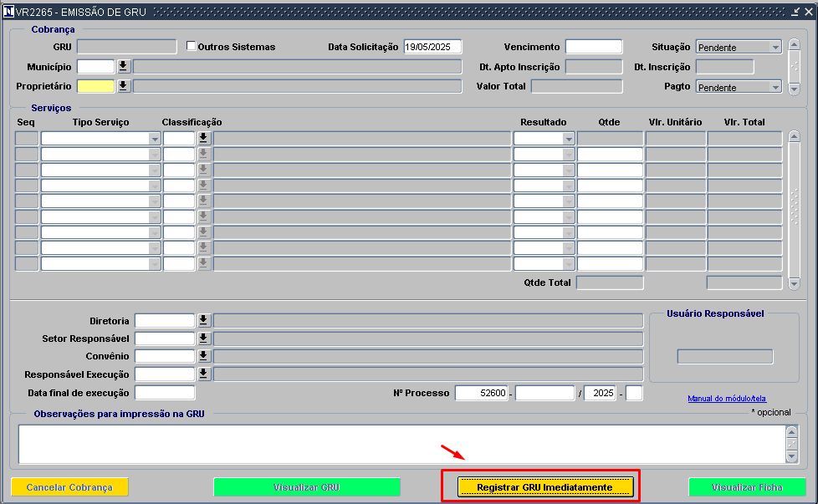
Task: Click the window restore icon in title bar
Action: tap(795, 12)
